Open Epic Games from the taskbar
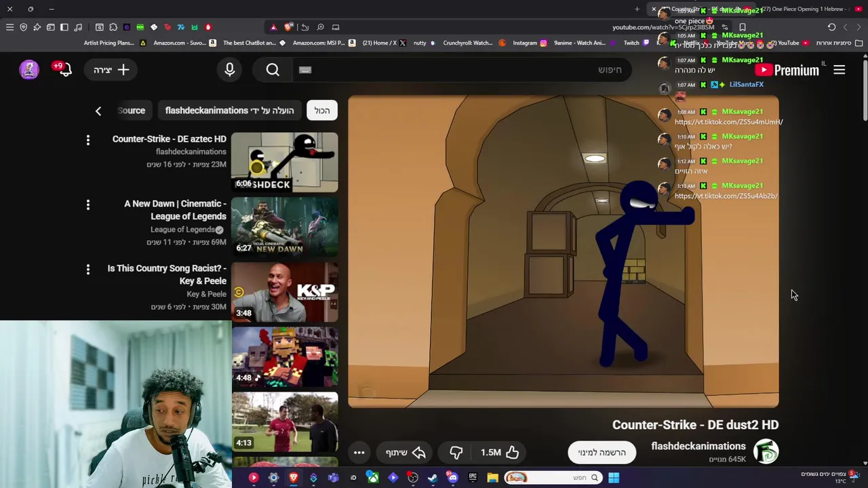This screenshot has width=868, height=488. click(x=473, y=478)
